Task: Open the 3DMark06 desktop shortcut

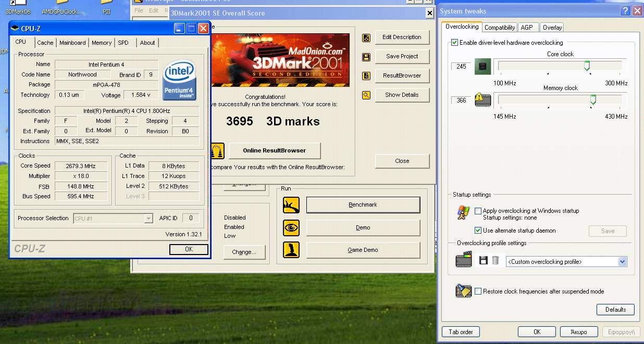Action: 18,7
